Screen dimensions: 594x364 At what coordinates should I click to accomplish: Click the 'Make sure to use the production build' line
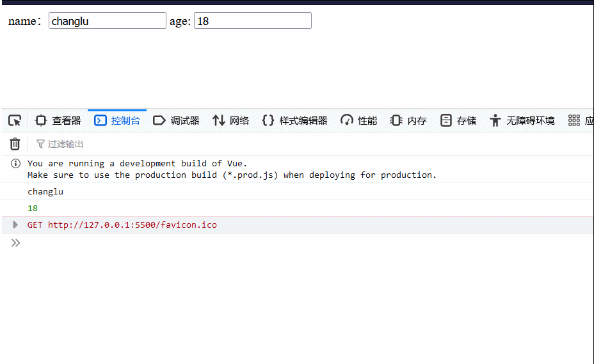coord(232,175)
